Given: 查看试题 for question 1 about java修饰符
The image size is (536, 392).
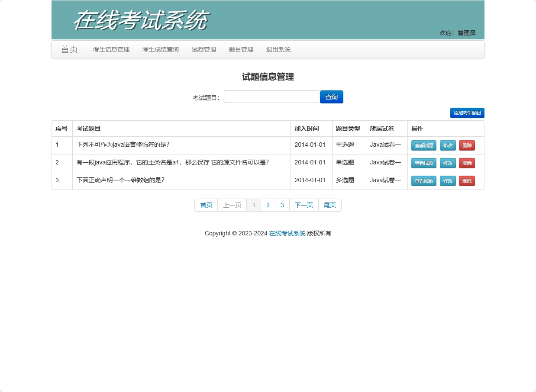Looking at the screenshot, I should tap(423, 145).
